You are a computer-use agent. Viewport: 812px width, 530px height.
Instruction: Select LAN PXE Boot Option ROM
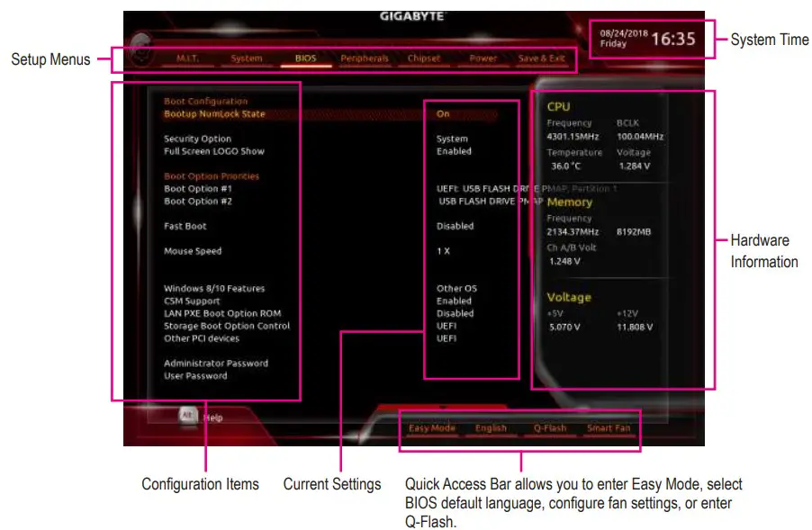tap(222, 313)
